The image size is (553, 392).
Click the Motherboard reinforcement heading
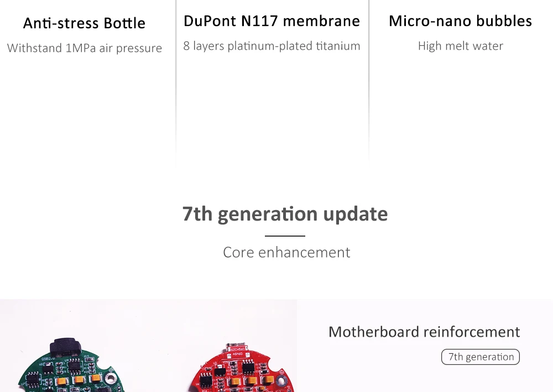[x=424, y=332]
